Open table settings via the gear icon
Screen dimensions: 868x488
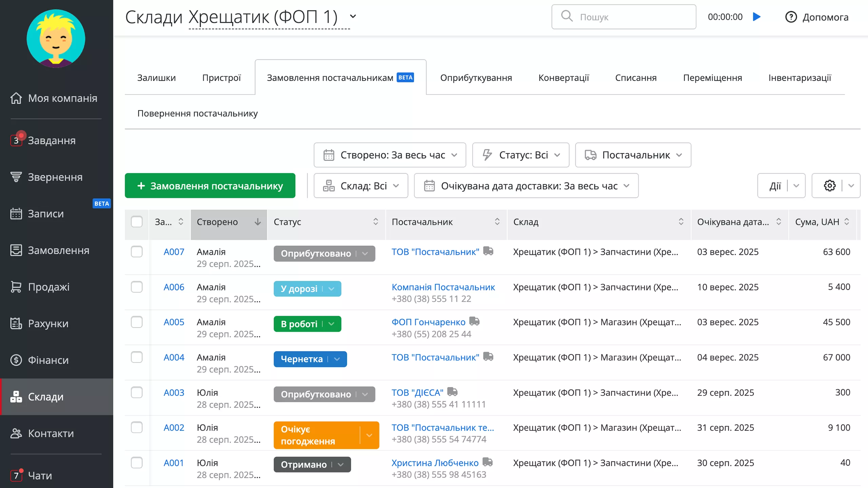[830, 185]
